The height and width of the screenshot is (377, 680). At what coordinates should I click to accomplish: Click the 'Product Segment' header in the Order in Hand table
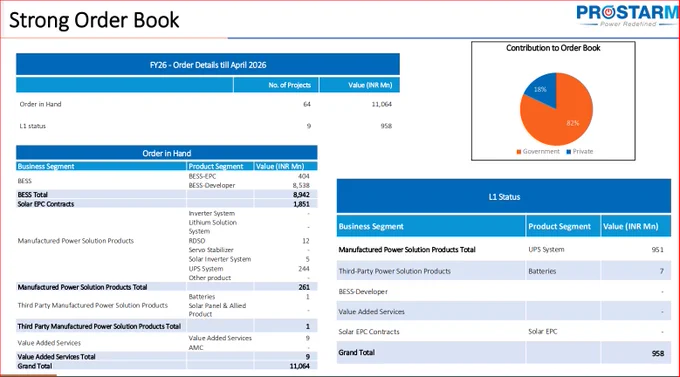coord(216,166)
